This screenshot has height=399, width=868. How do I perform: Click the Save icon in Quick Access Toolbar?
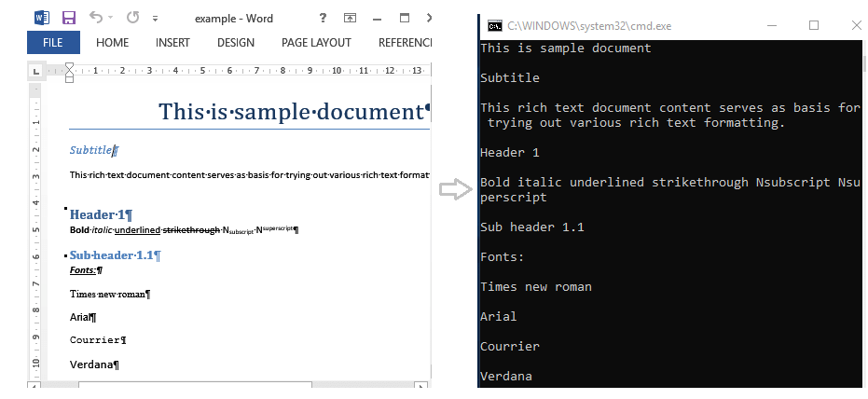(68, 18)
